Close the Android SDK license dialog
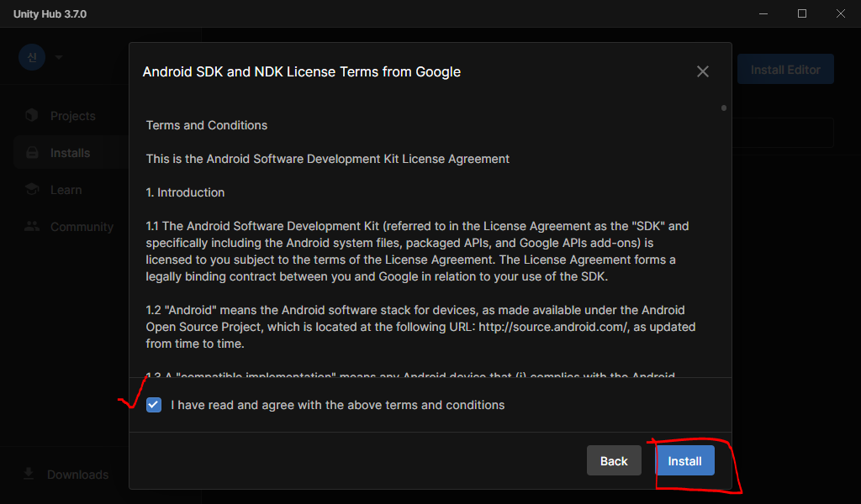This screenshot has height=504, width=861. [703, 72]
